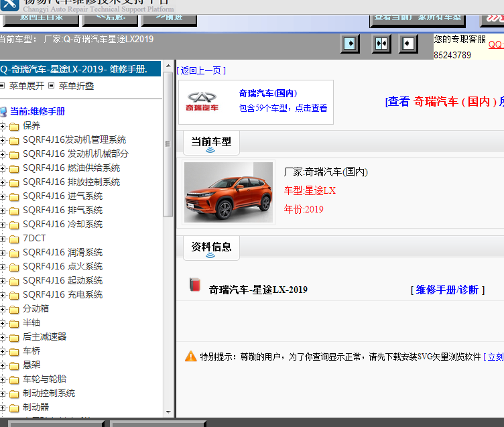Click the Chery brand logo image
The width and height of the screenshot is (504, 427).
coord(202,102)
